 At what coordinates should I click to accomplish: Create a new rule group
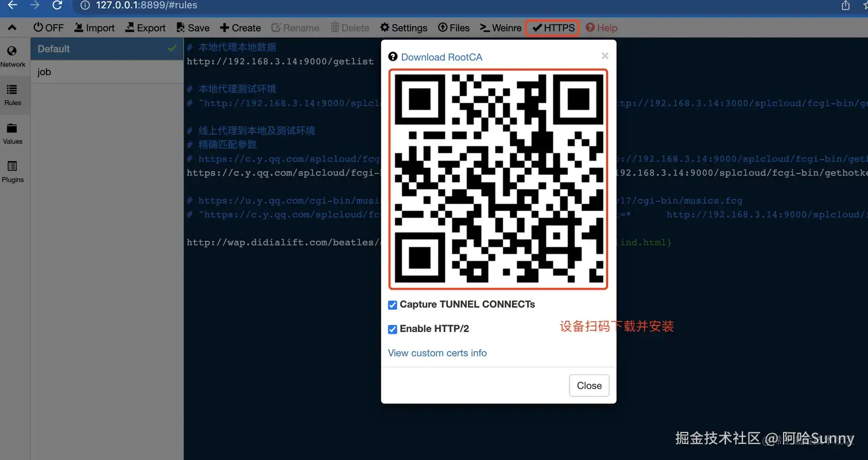pos(241,28)
